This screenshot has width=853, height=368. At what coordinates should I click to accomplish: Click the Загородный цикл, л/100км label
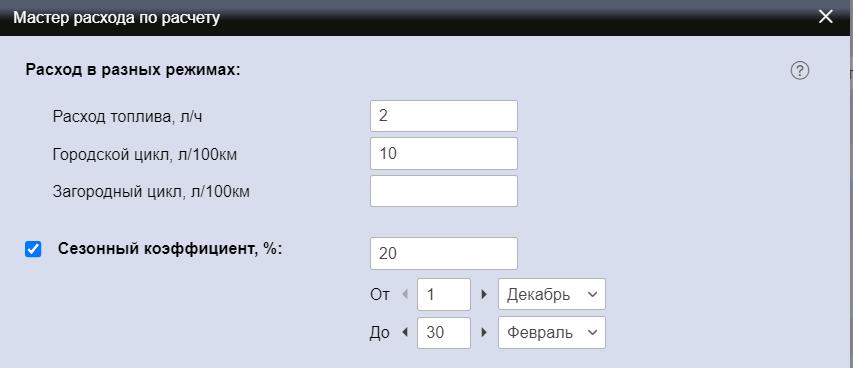click(x=151, y=192)
